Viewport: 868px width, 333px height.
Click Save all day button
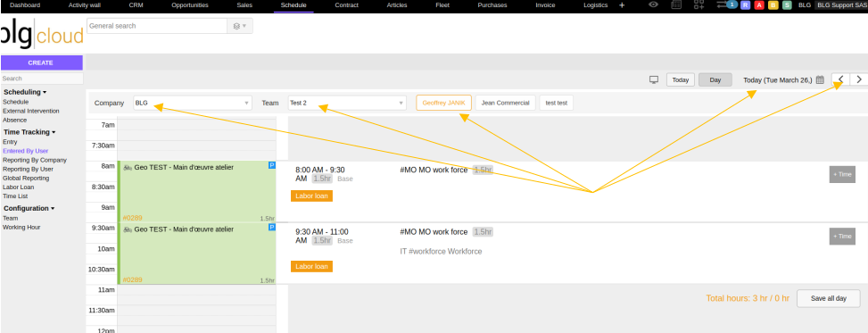[x=828, y=298]
